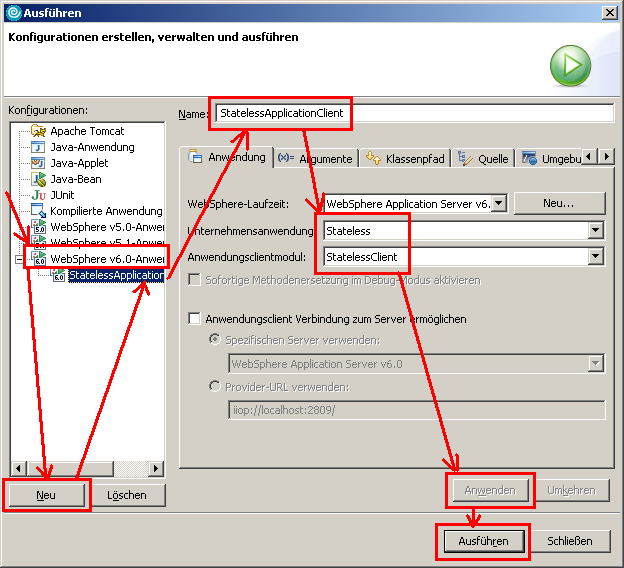This screenshot has height=568, width=624.
Task: Open Unternehmensanwendung dropdown arrow
Action: 595,230
